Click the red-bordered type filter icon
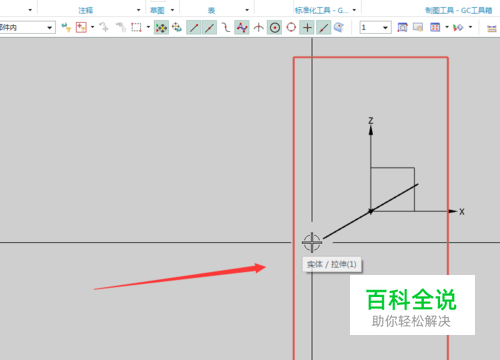Image resolution: width=500 pixels, height=360 pixels. (x=81, y=27)
